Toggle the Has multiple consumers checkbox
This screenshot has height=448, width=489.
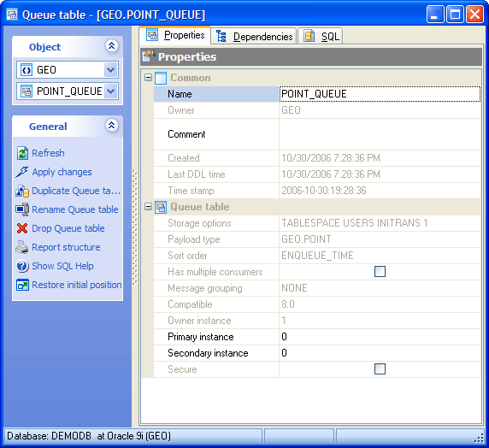(x=380, y=272)
